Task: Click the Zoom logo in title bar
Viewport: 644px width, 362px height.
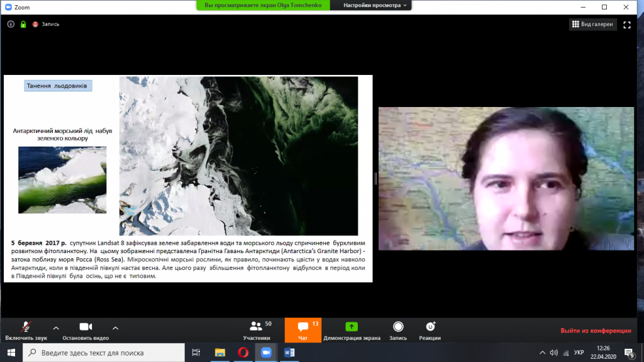Action: tap(8, 7)
